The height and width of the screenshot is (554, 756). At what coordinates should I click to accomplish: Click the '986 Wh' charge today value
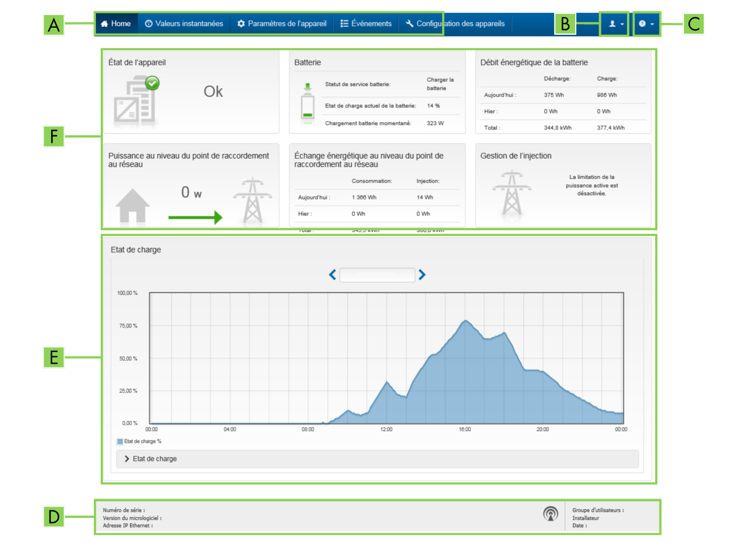607,95
